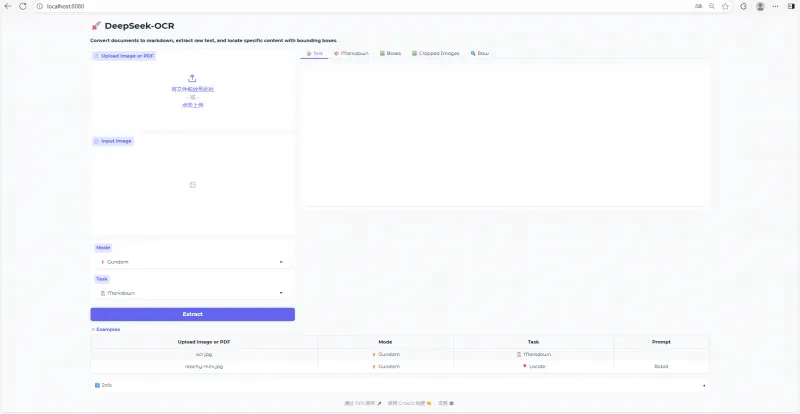Expand the Info accordion section
This screenshot has height=414, width=800.
coord(400,385)
